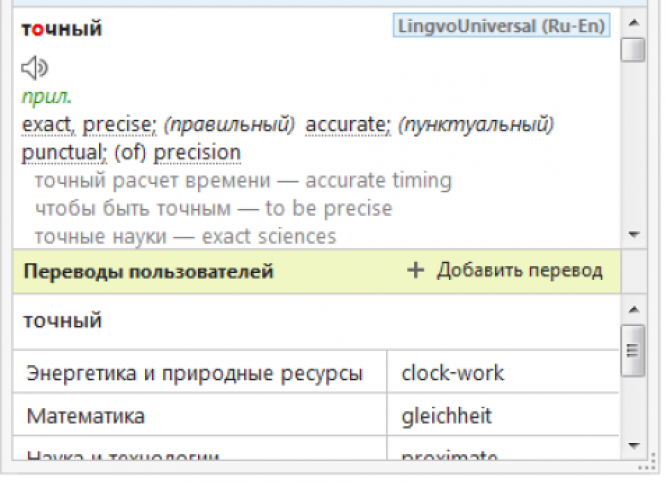Click the Переводы пользователей header
The width and height of the screenshot is (665, 482).
pyautogui.click(x=148, y=271)
